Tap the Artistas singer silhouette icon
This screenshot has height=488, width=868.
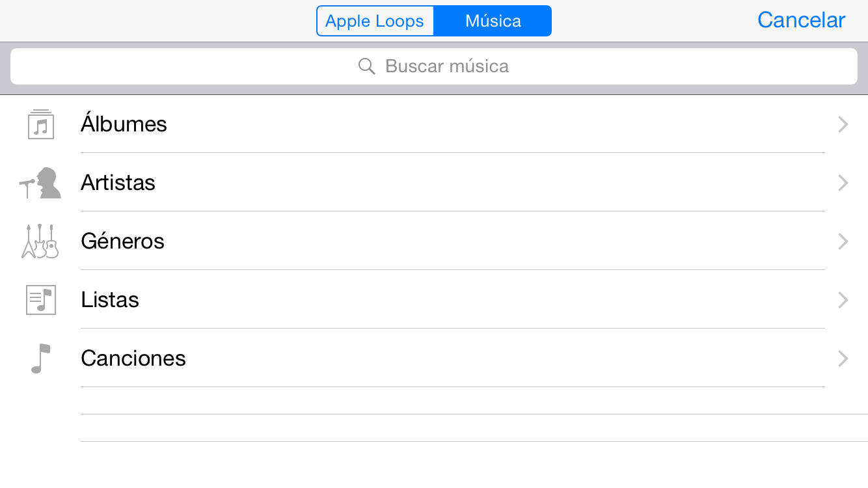tap(40, 183)
